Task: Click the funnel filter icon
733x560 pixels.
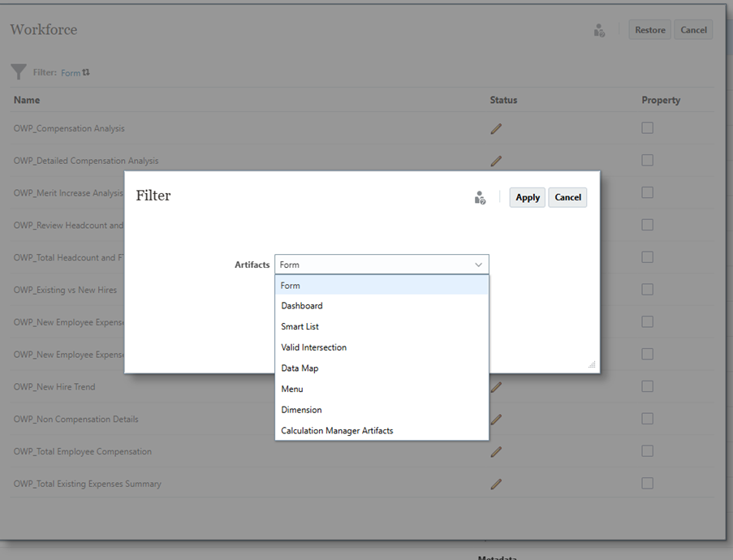Action: (19, 72)
